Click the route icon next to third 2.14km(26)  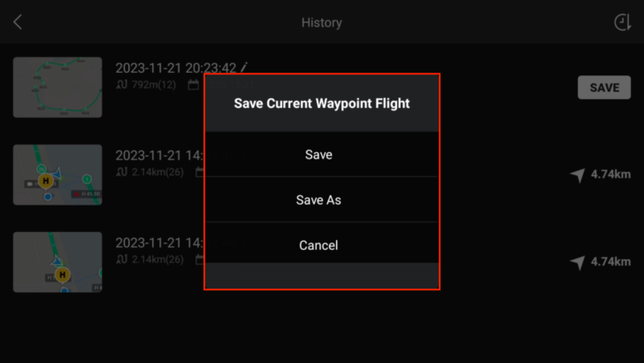[x=121, y=259]
